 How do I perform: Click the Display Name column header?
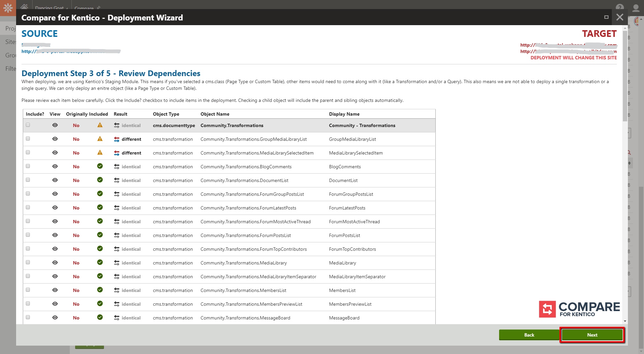pyautogui.click(x=344, y=114)
